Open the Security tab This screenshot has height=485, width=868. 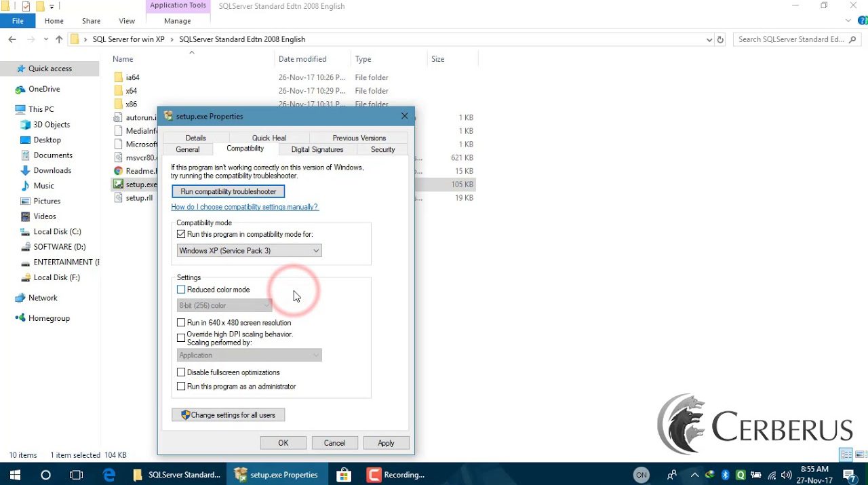382,149
